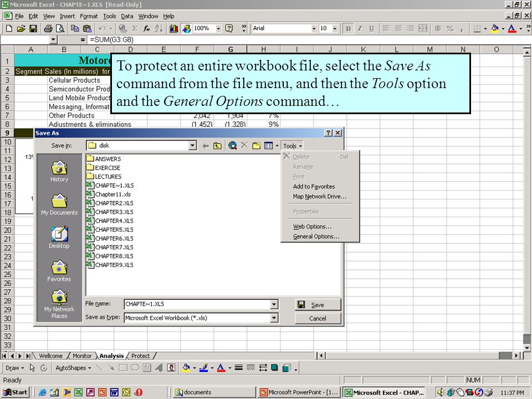
Task: Switch to the Protect sheet tab
Action: point(140,356)
